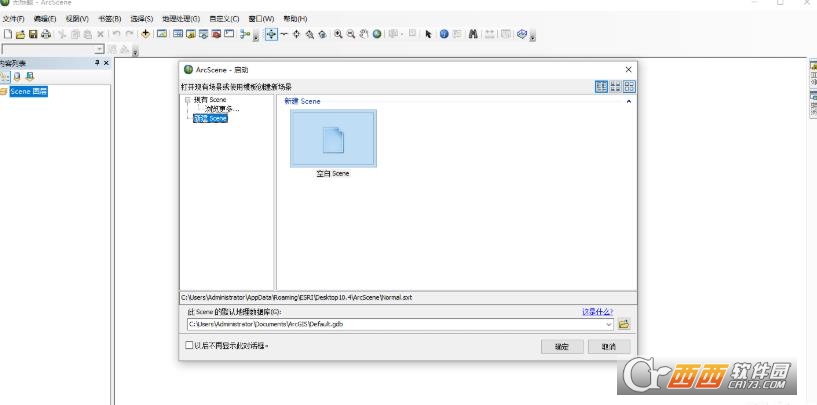Click the Undo arrow in toolbar
The height and width of the screenshot is (405, 817).
tap(116, 34)
